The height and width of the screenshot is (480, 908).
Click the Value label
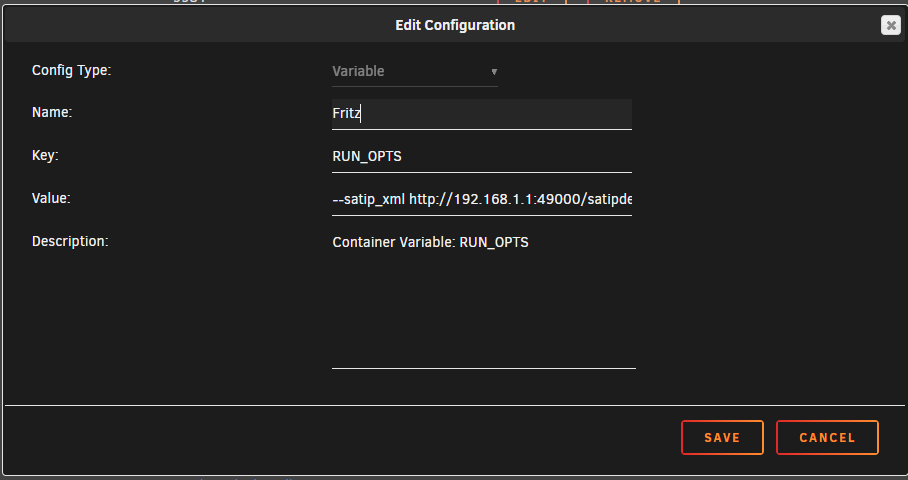tap(51, 199)
